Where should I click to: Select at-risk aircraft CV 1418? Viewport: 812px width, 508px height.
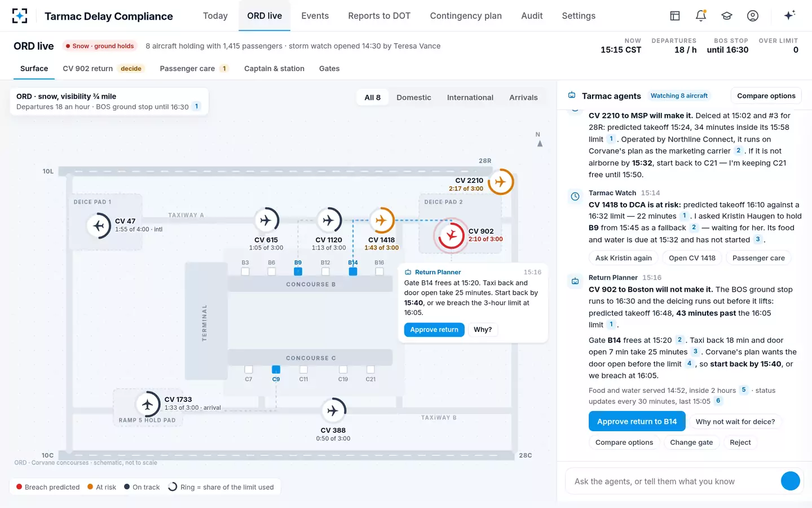point(382,220)
